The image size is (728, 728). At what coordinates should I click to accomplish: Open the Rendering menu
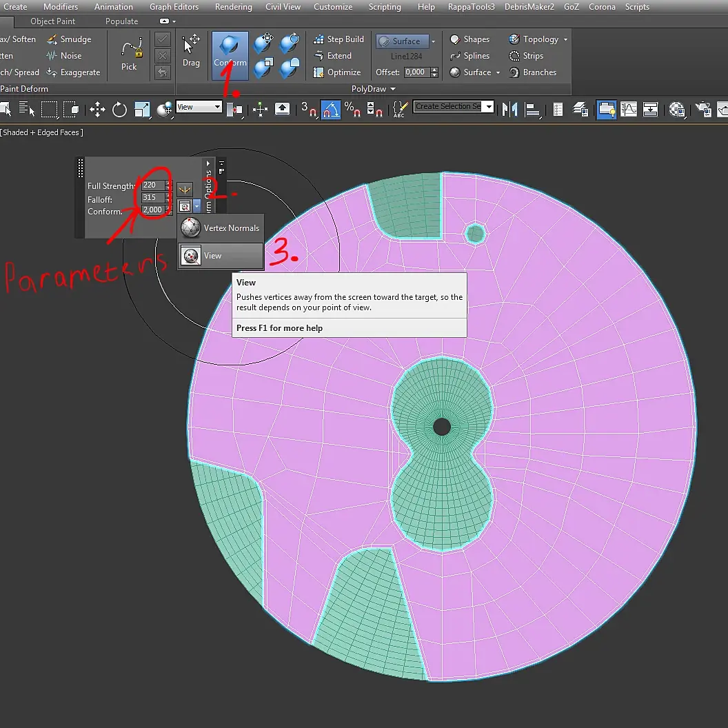pos(233,7)
